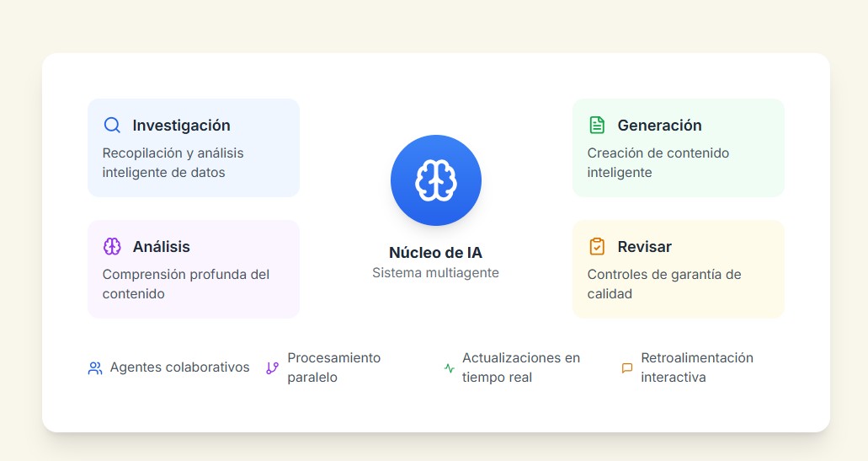868x461 pixels.
Task: Click the Sistema multiagente subtitle
Action: [435, 273]
